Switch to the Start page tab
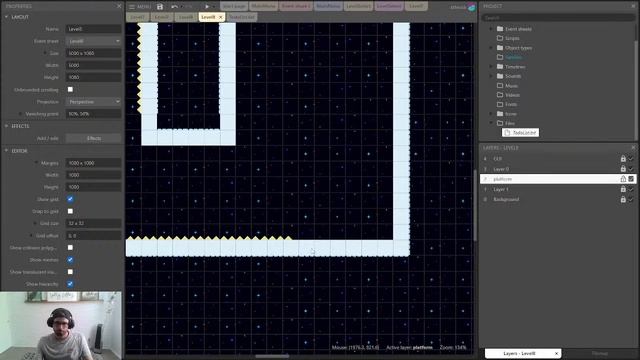 point(234,6)
